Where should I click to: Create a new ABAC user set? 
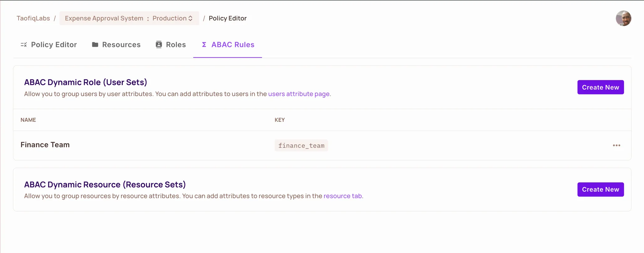pyautogui.click(x=600, y=87)
